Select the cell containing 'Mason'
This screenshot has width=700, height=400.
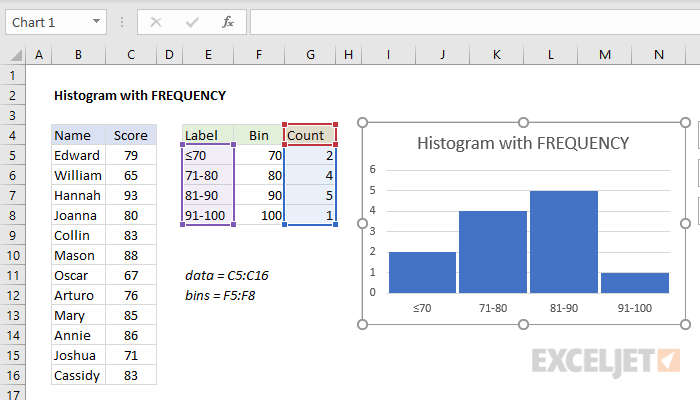click(x=79, y=256)
